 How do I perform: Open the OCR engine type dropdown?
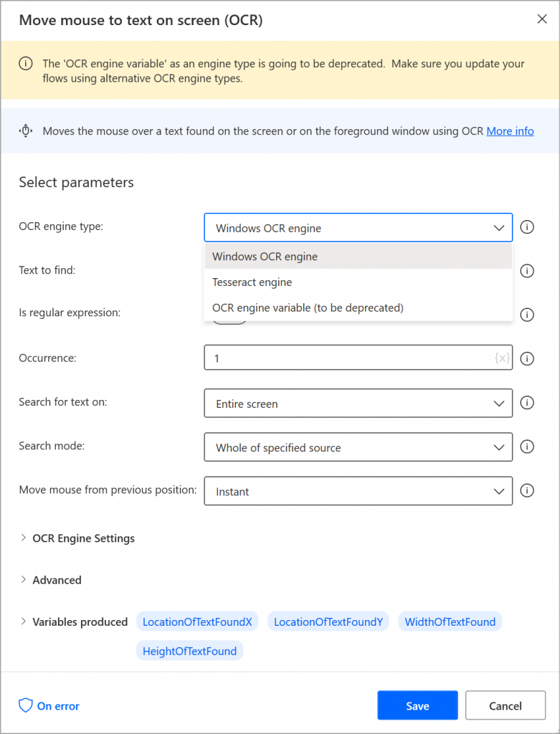point(359,228)
